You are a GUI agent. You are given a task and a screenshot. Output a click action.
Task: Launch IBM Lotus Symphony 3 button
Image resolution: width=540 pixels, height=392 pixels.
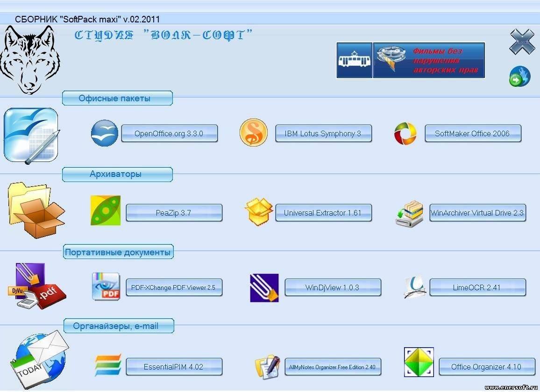click(x=323, y=133)
